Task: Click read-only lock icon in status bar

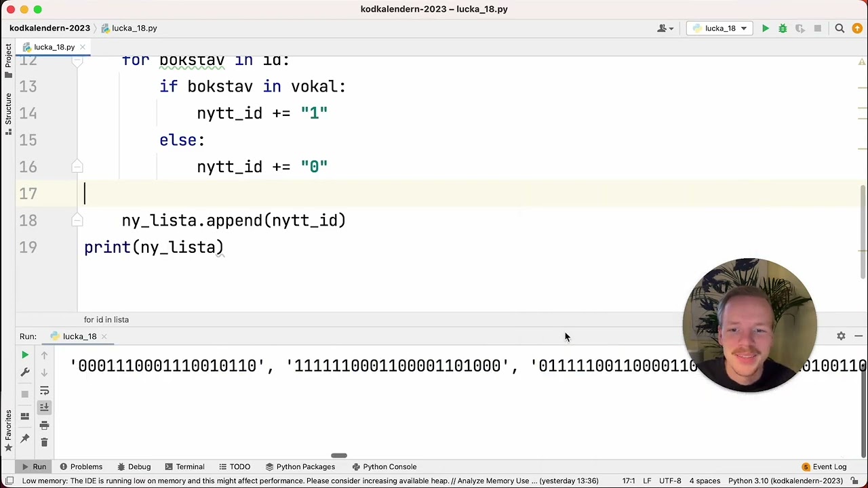Action: 855,481
